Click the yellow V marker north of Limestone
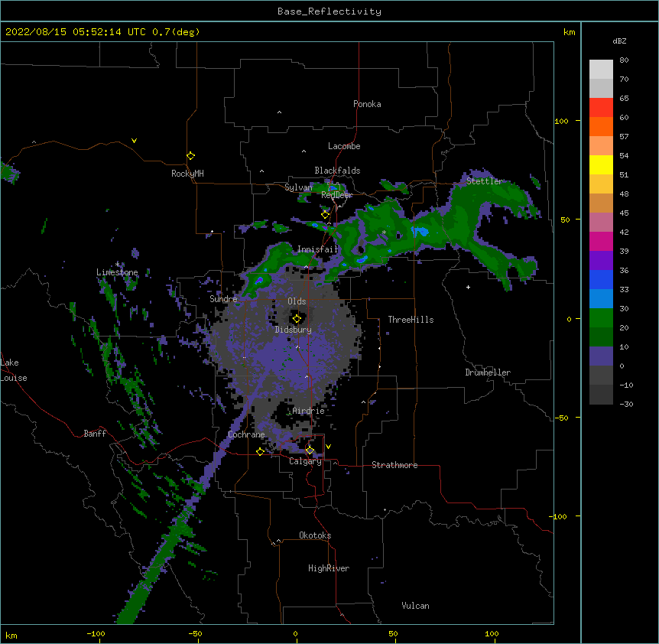659x644 pixels. (x=134, y=141)
